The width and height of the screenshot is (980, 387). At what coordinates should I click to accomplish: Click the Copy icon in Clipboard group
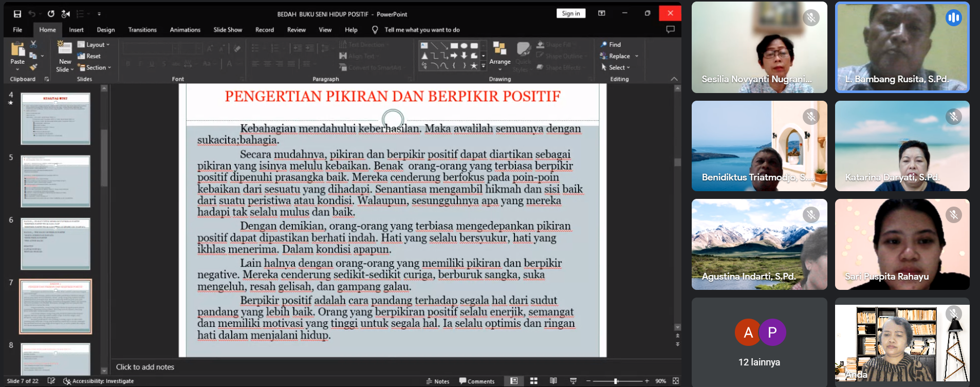(x=33, y=56)
